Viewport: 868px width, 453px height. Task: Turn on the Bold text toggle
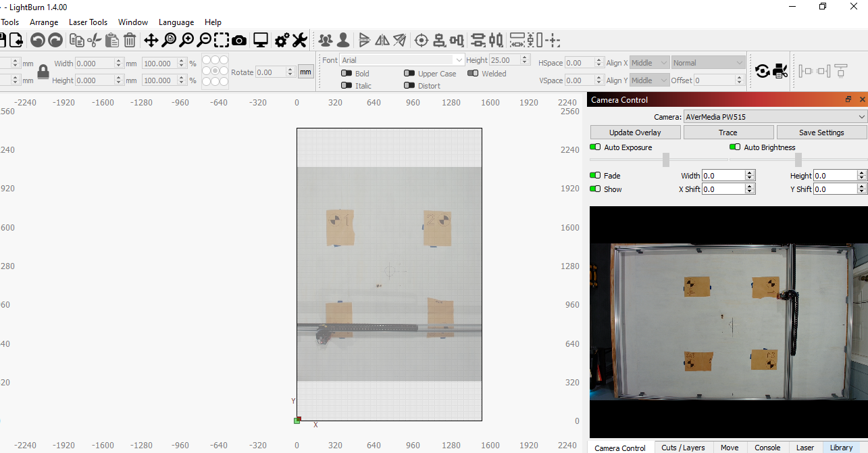347,74
